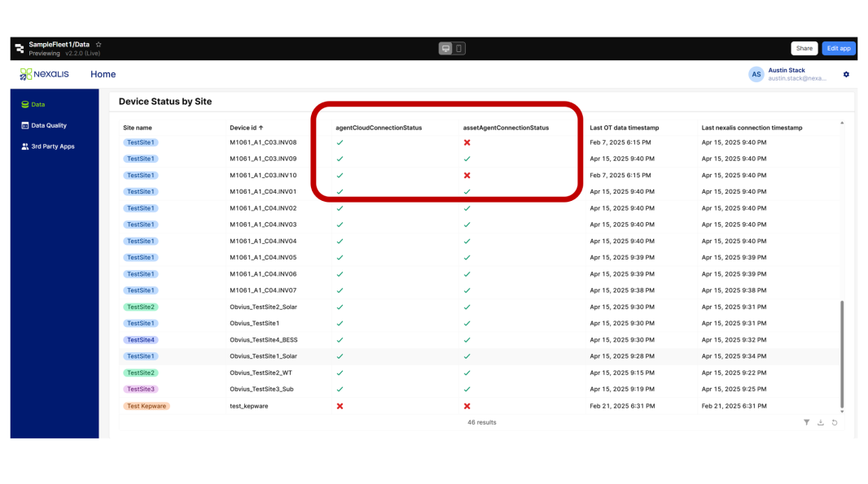The image size is (868, 484).
Task: Switch to desktop preview mode icon
Action: (445, 49)
